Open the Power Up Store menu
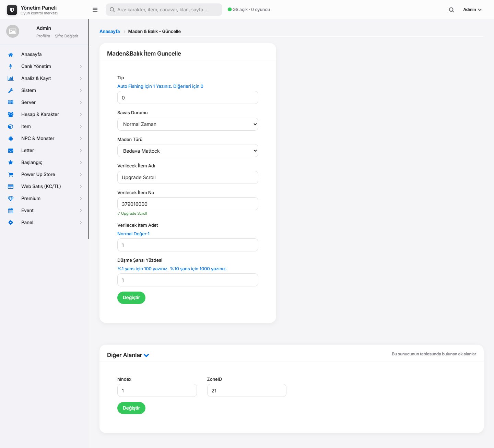This screenshot has height=448, width=494. coord(45,175)
